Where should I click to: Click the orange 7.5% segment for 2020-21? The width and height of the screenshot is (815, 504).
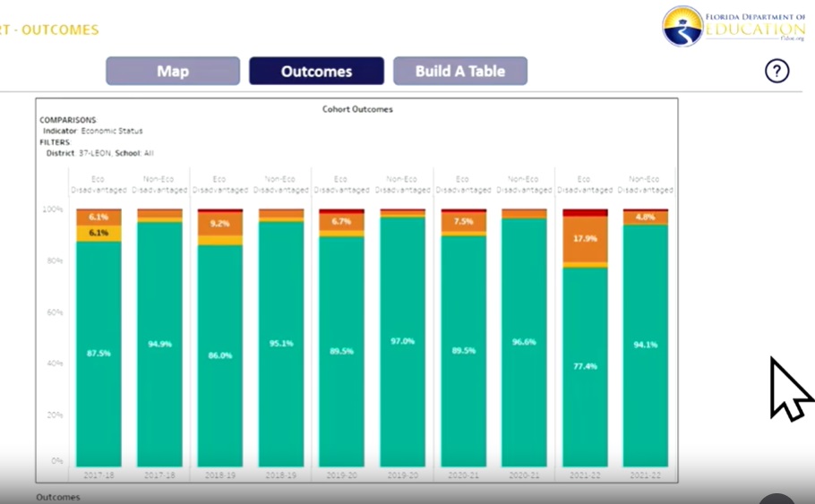[x=463, y=222]
